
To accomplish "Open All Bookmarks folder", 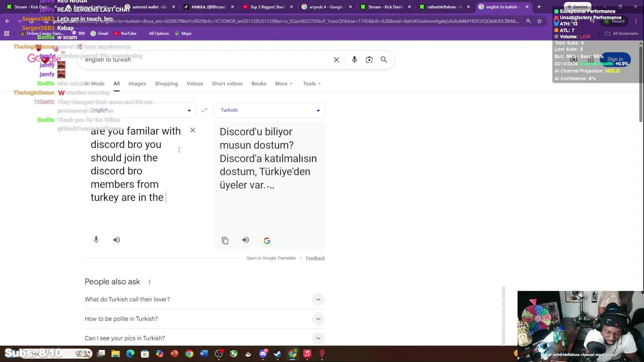I will [x=622, y=33].
